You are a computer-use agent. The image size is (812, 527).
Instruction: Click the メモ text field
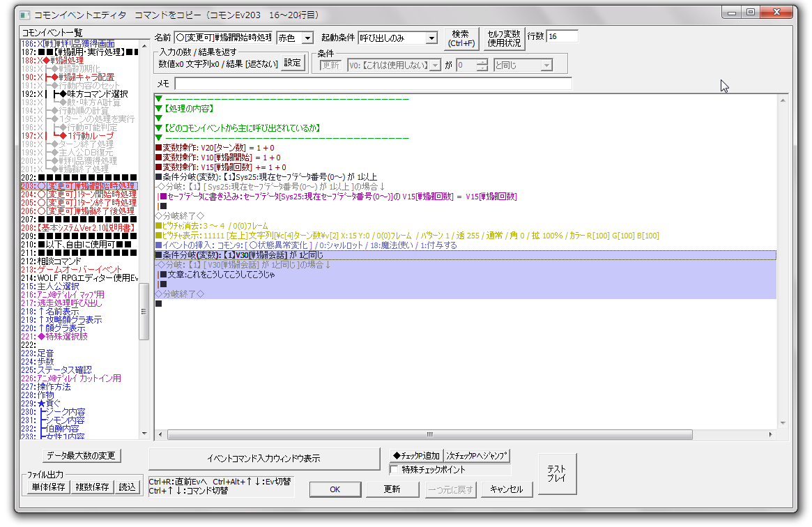tap(373, 84)
